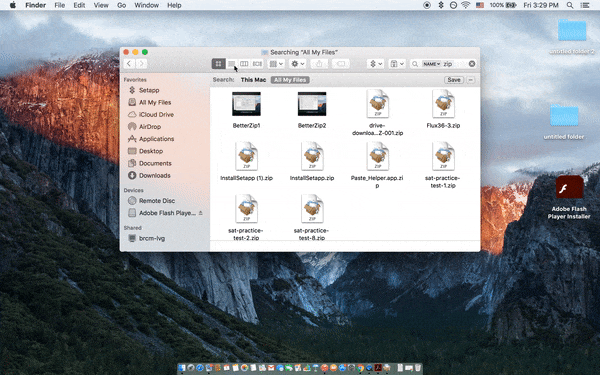Go to Applications in sidebar
The width and height of the screenshot is (600, 375).
pos(156,139)
